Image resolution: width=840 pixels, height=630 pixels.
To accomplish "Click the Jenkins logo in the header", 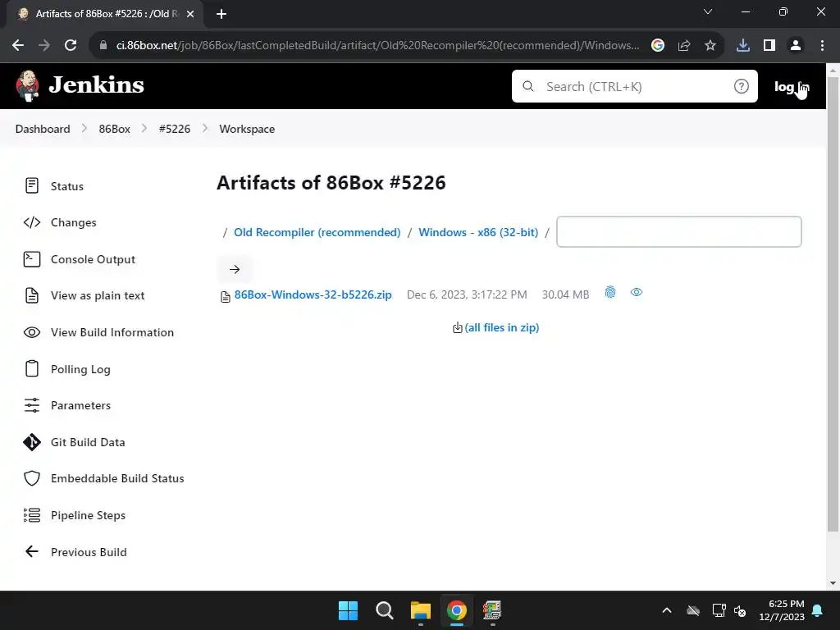I will [80, 85].
